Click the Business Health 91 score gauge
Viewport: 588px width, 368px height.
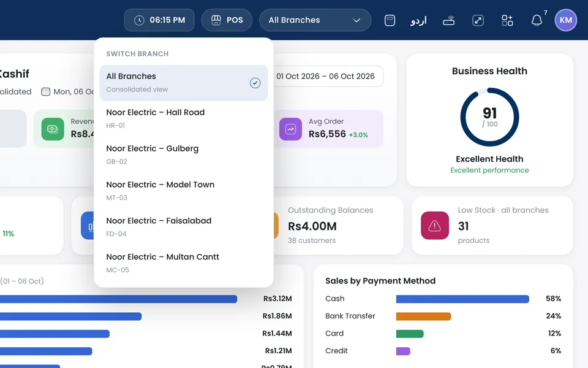489,117
